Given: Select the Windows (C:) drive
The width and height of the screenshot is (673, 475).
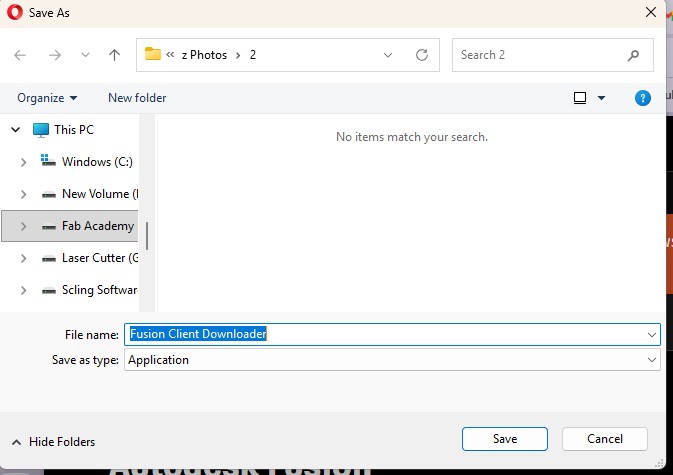Looking at the screenshot, I should [97, 162].
